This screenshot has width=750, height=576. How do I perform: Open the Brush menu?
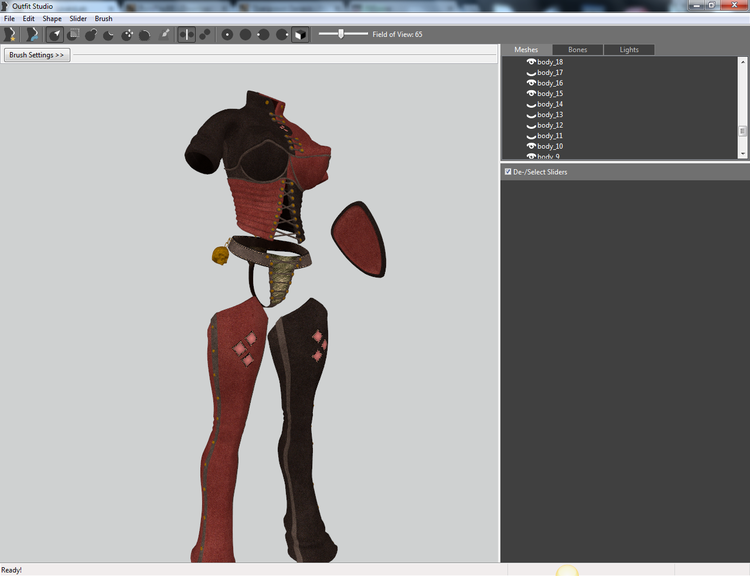click(x=103, y=19)
